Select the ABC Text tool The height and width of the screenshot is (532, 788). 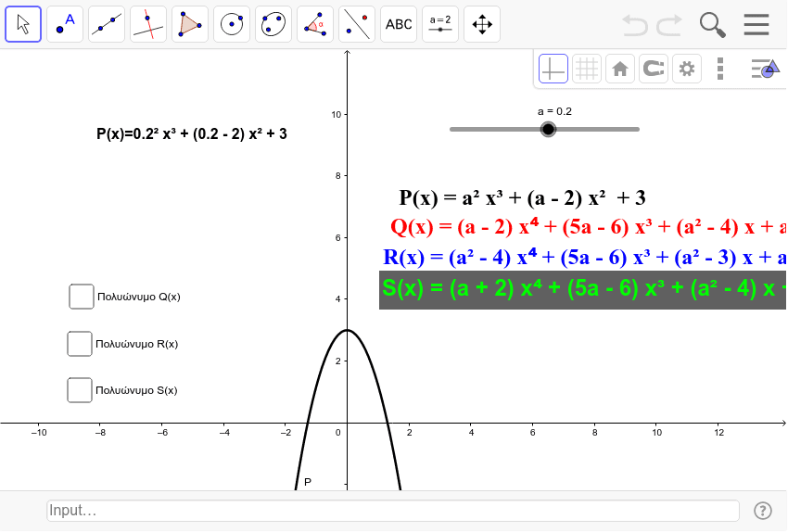click(x=399, y=24)
